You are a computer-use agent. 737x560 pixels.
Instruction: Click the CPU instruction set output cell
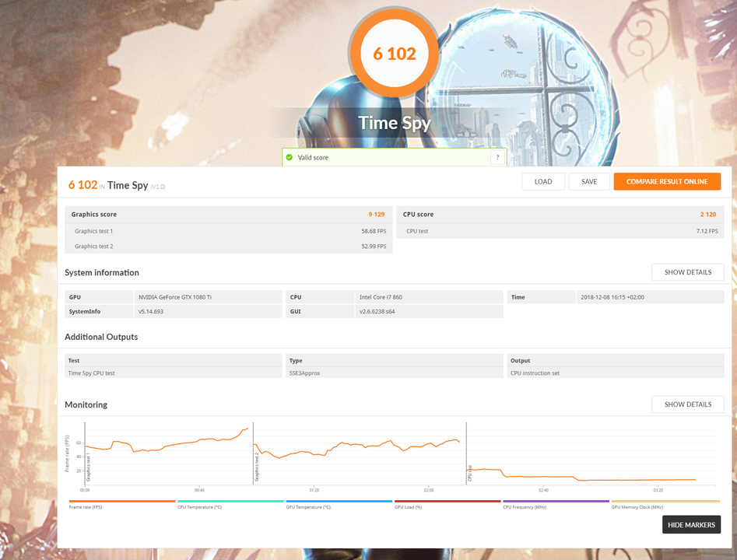(616, 373)
